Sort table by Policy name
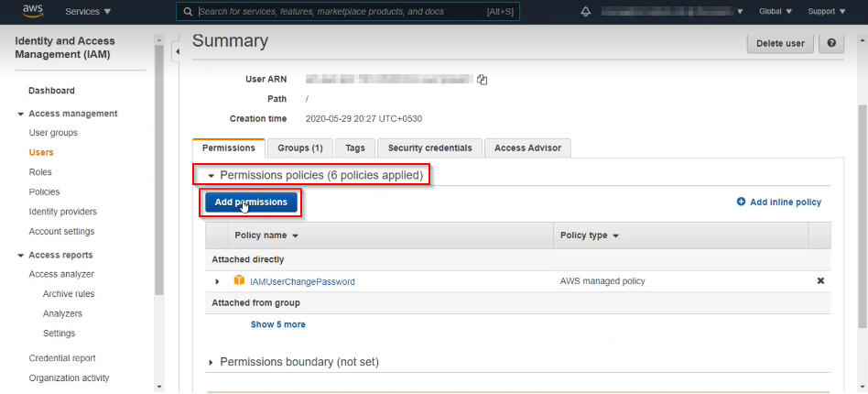 tap(266, 235)
